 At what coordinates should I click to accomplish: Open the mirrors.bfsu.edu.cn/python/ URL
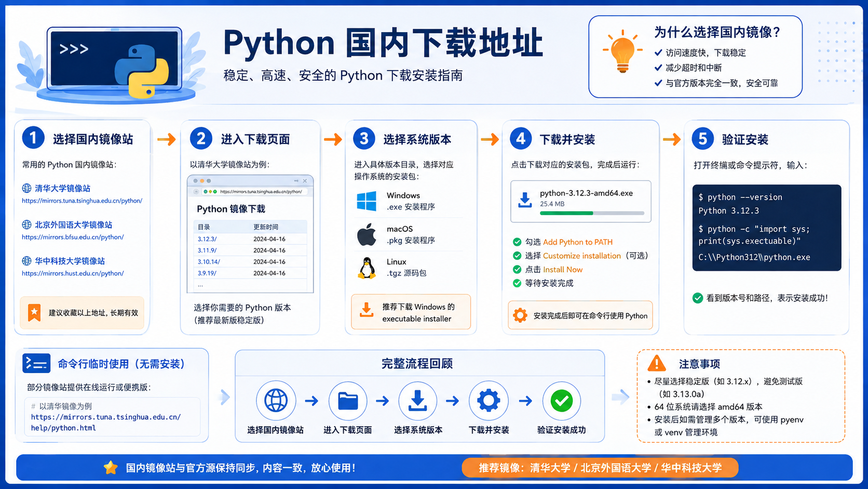tap(73, 237)
